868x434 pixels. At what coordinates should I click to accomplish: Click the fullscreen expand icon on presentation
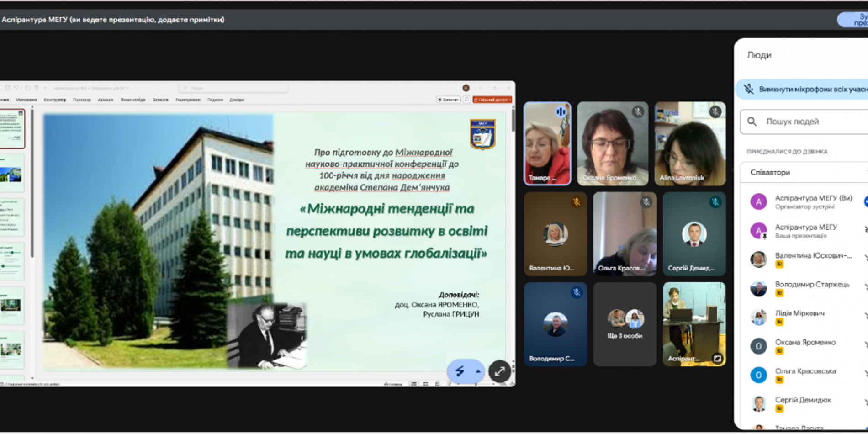(x=499, y=371)
